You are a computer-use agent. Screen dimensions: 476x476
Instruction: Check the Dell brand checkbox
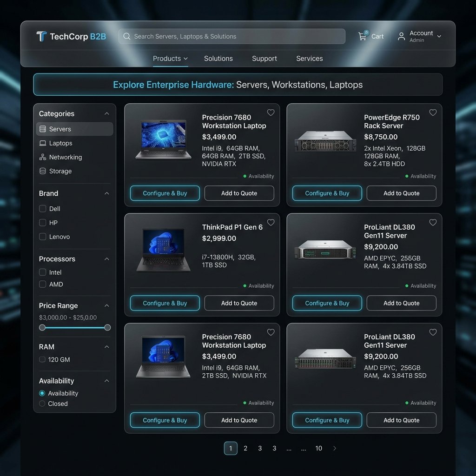pos(42,209)
